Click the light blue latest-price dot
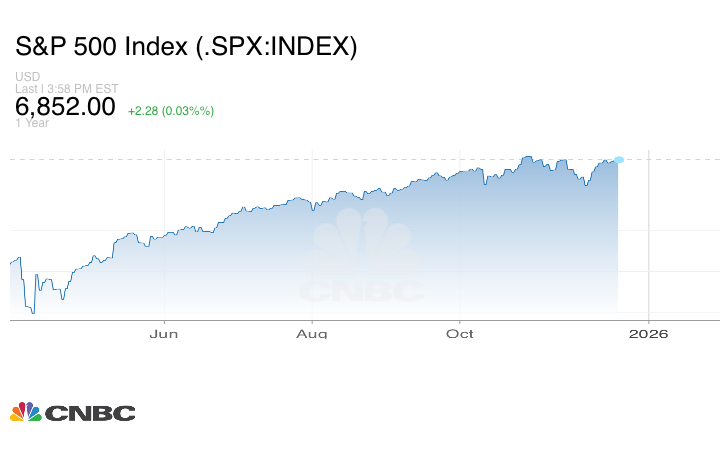Screen dimensions: 720x450 pos(619,160)
